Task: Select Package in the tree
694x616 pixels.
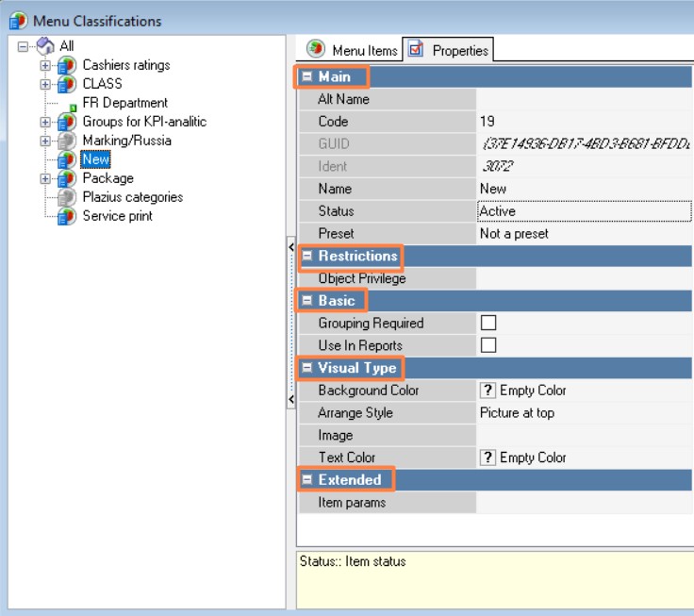Action: (108, 178)
